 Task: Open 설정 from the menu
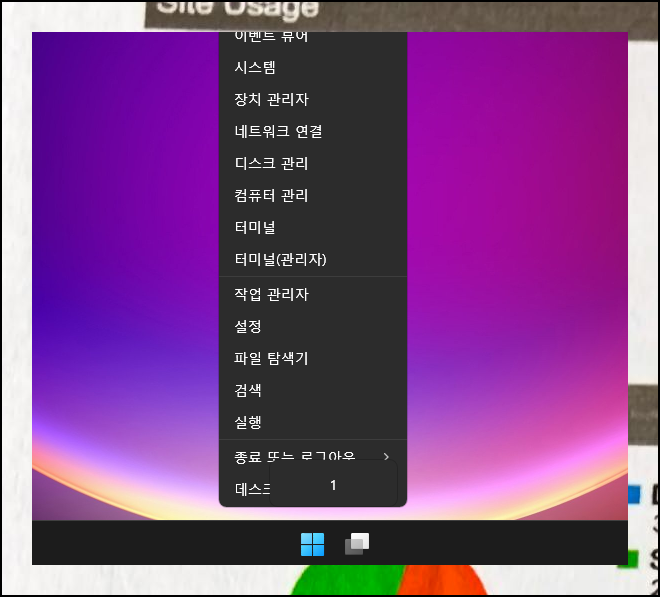tap(313, 326)
